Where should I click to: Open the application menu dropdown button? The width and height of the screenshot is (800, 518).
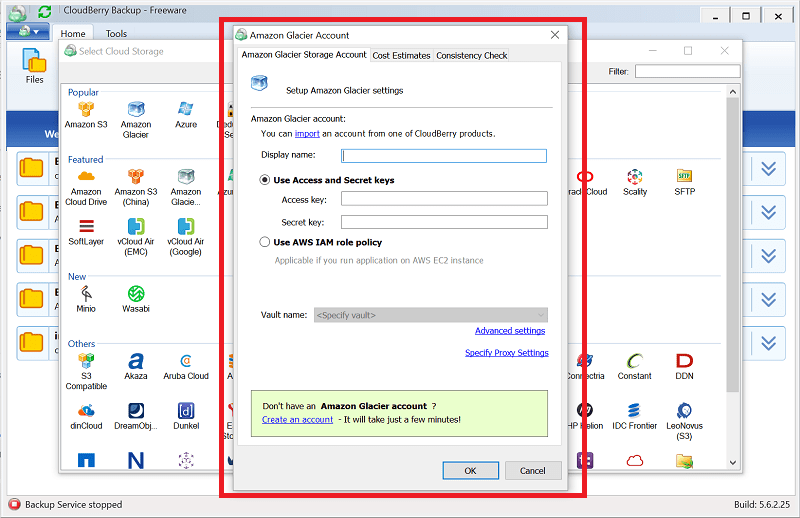(x=28, y=32)
